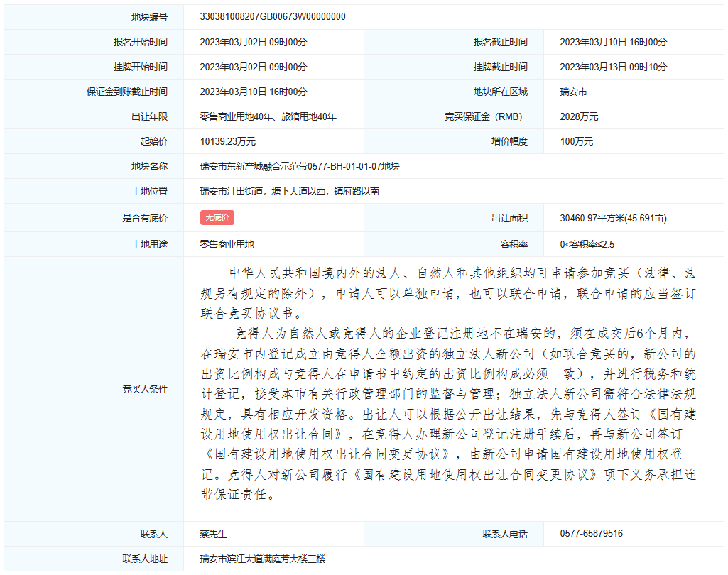The image size is (728, 575).
Task: Select the starting price 10139.23万元
Action: (x=228, y=141)
